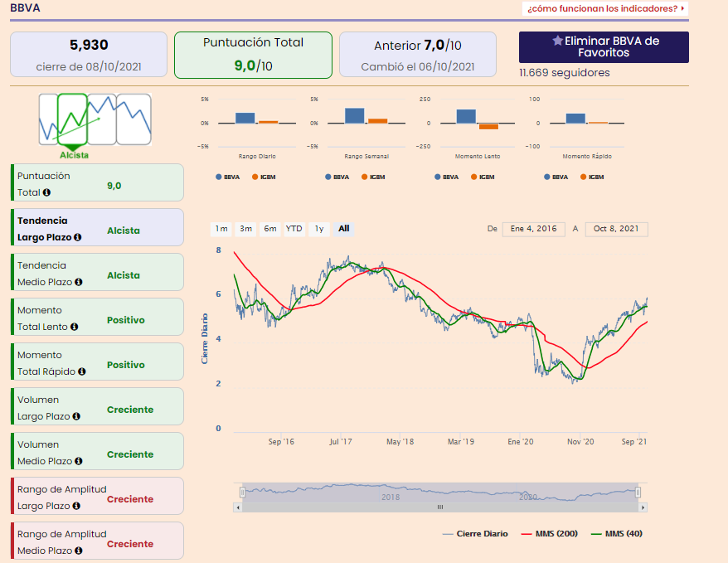
Task: Toggle Cierre Diario series in chart legend
Action: click(x=475, y=534)
